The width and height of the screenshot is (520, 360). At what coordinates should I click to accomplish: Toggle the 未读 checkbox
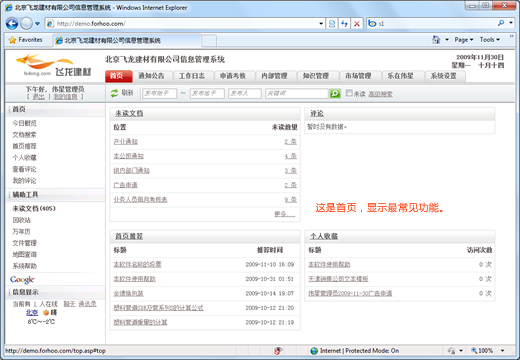pyautogui.click(x=349, y=93)
